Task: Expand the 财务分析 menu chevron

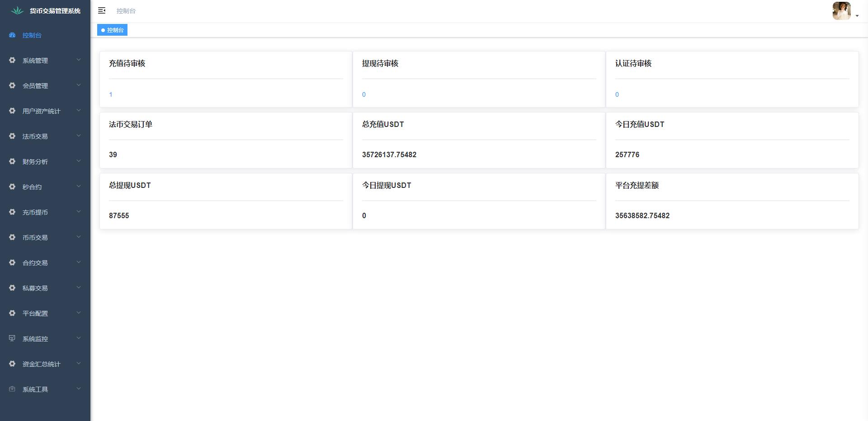Action: coord(79,161)
